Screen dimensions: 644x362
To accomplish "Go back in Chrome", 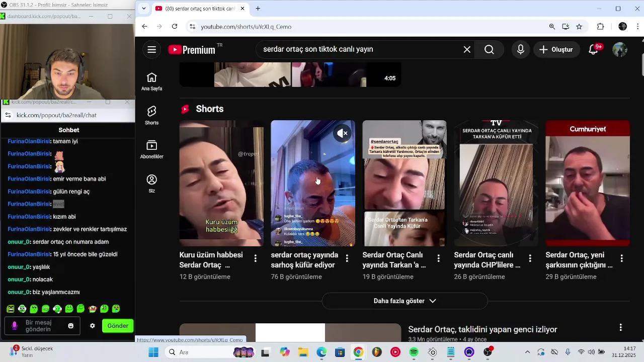I will pyautogui.click(x=144, y=27).
